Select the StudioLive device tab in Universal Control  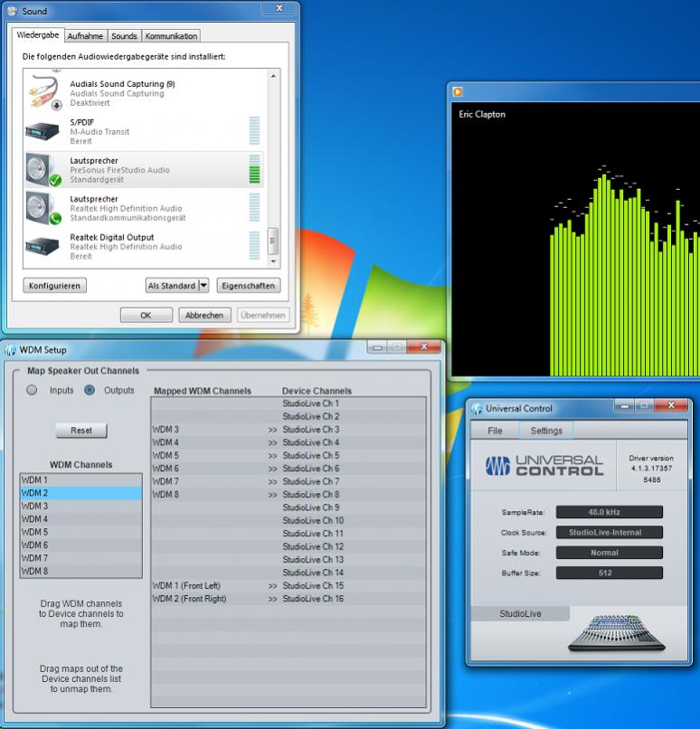pos(520,614)
